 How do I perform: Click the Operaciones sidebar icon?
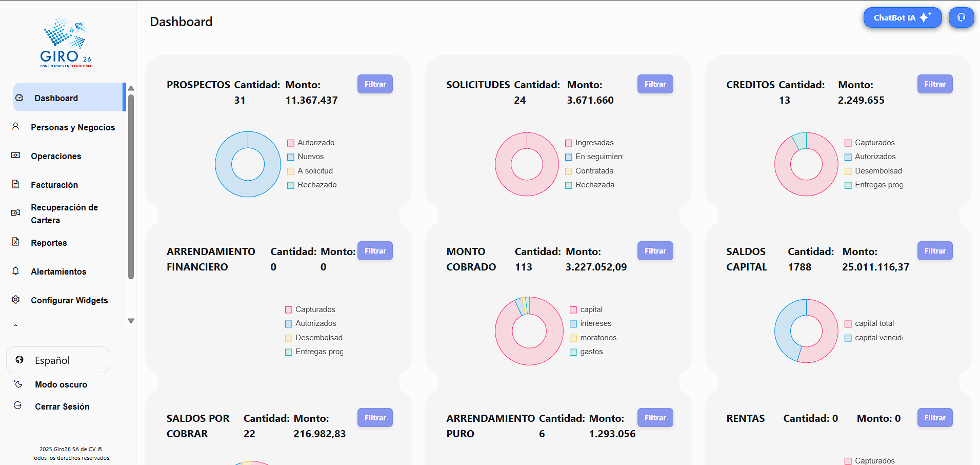[x=15, y=156]
